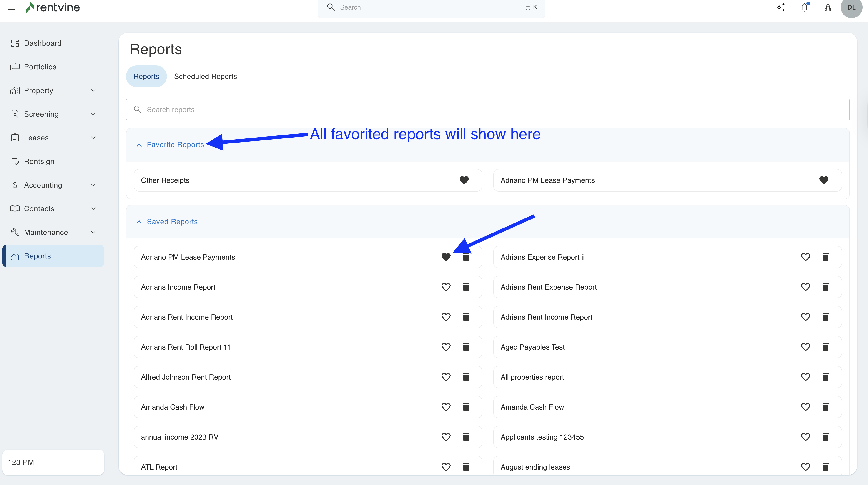Image resolution: width=868 pixels, height=485 pixels.
Task: Favorite the Adrians Rent Roll Report 11
Action: [x=446, y=347]
